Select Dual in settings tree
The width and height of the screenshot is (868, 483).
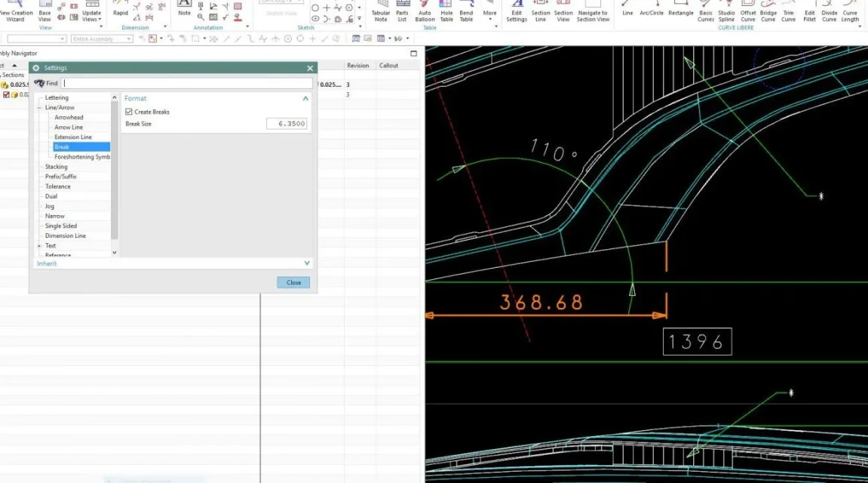coord(51,196)
